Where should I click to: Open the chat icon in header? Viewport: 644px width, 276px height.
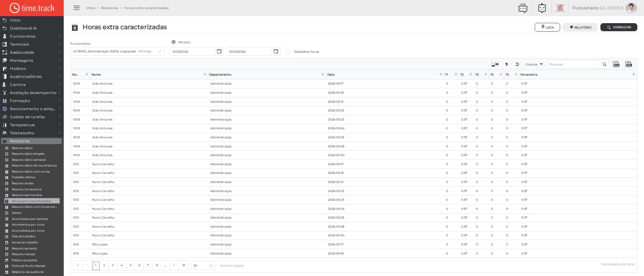(x=523, y=8)
